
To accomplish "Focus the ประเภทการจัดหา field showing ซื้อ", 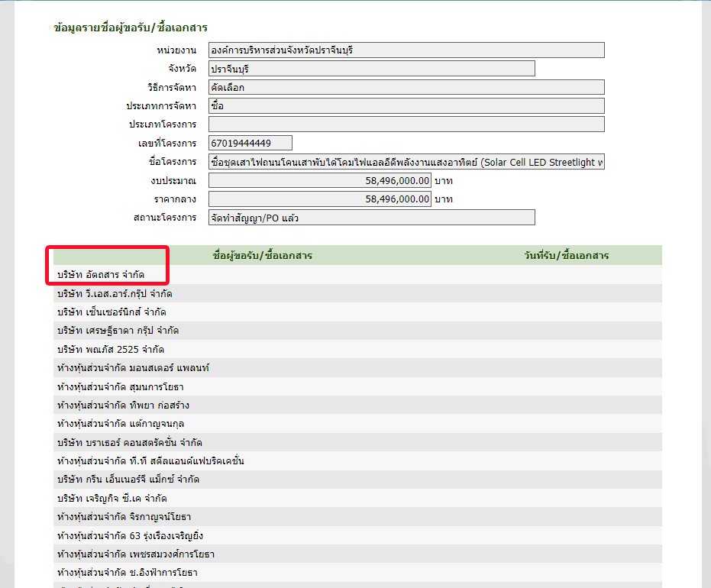I will pyautogui.click(x=406, y=105).
